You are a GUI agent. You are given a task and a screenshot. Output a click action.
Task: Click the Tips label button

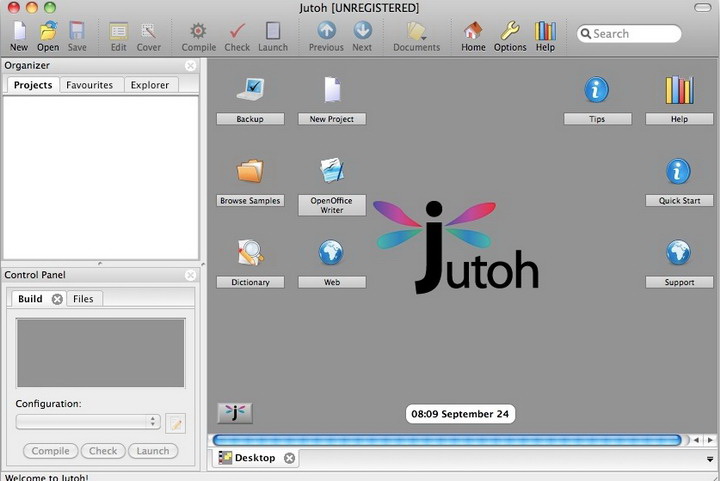[x=597, y=119]
